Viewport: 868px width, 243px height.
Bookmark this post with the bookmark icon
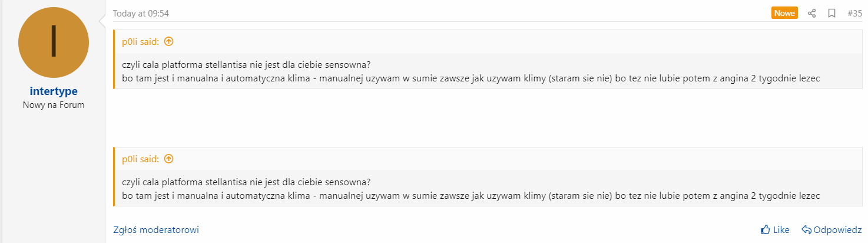(831, 13)
